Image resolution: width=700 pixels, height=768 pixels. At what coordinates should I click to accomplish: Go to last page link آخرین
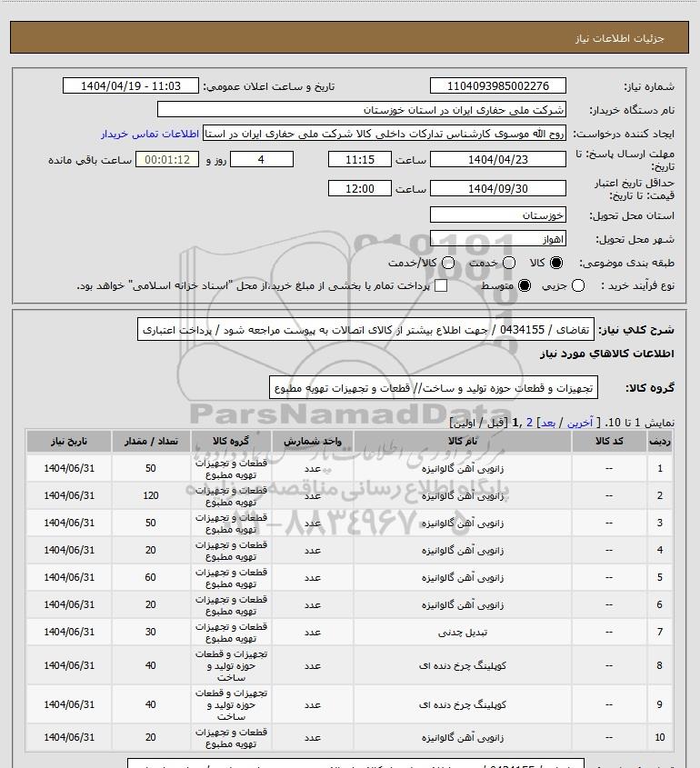point(579,423)
